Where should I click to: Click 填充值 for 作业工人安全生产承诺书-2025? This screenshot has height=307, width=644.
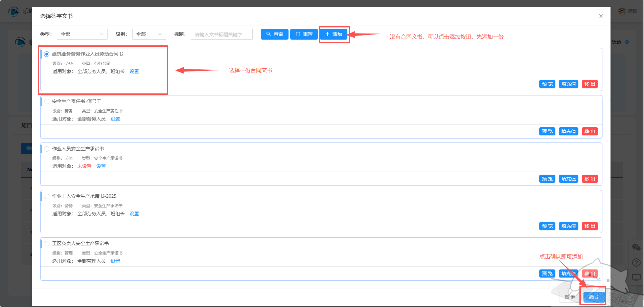pyautogui.click(x=568, y=226)
